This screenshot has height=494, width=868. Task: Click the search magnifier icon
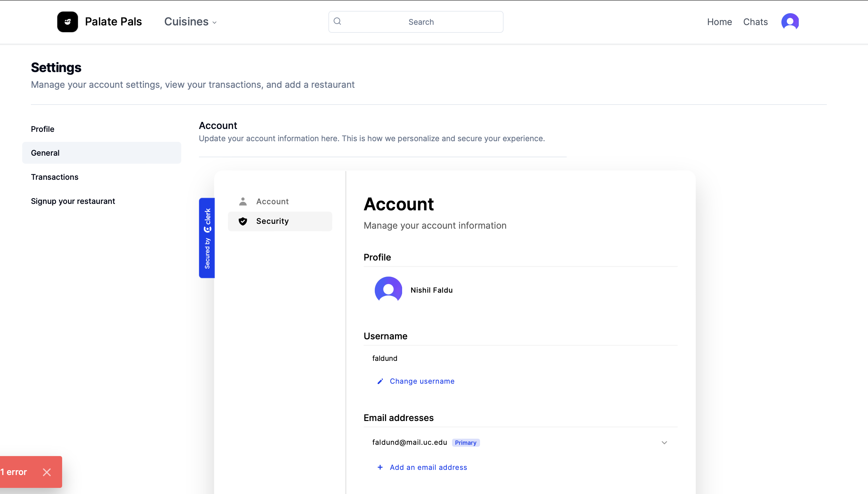tap(337, 21)
